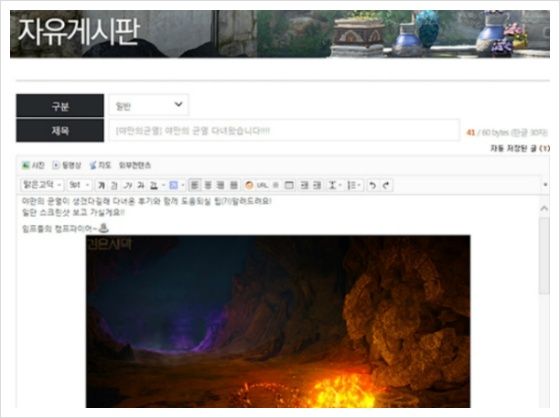Toggle bold formatting

pyautogui.click(x=101, y=185)
